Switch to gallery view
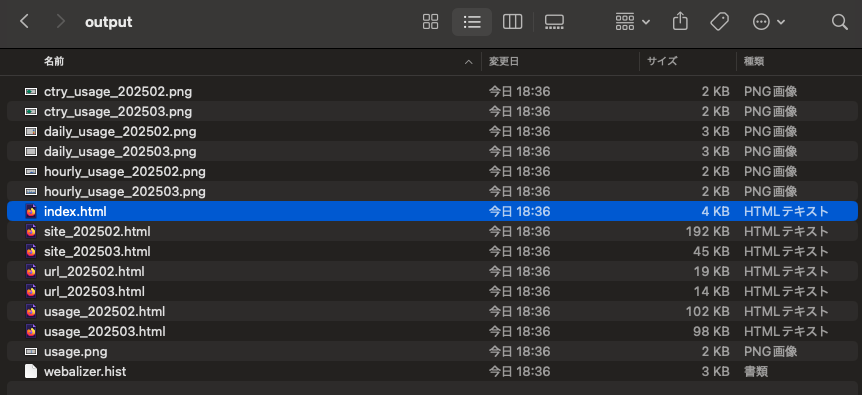The width and height of the screenshot is (862, 395). [x=554, y=22]
